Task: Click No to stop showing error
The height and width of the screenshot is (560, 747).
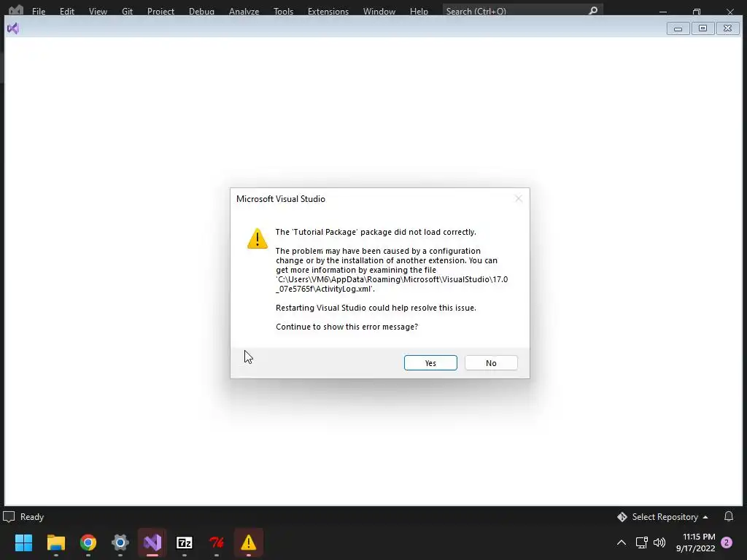Action: pos(491,363)
